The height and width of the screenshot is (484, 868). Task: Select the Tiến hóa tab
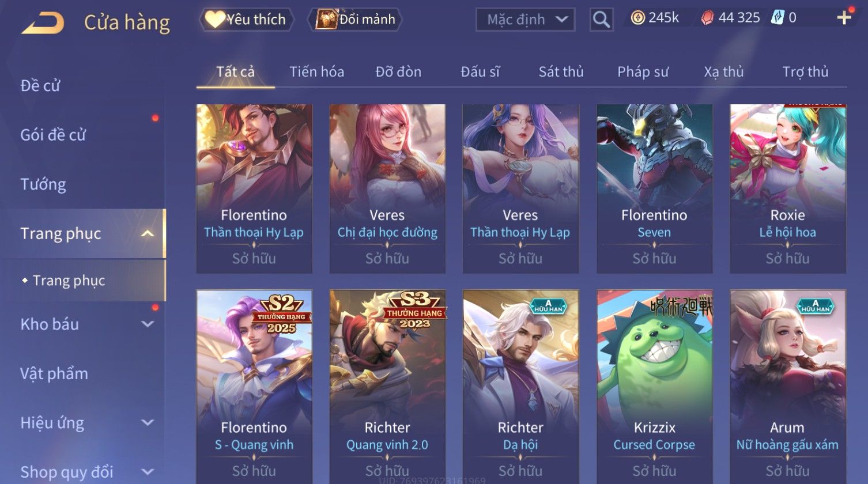(x=316, y=72)
